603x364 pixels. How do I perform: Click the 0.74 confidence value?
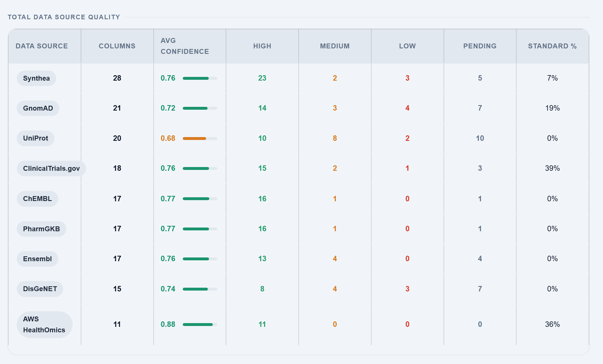coord(168,289)
